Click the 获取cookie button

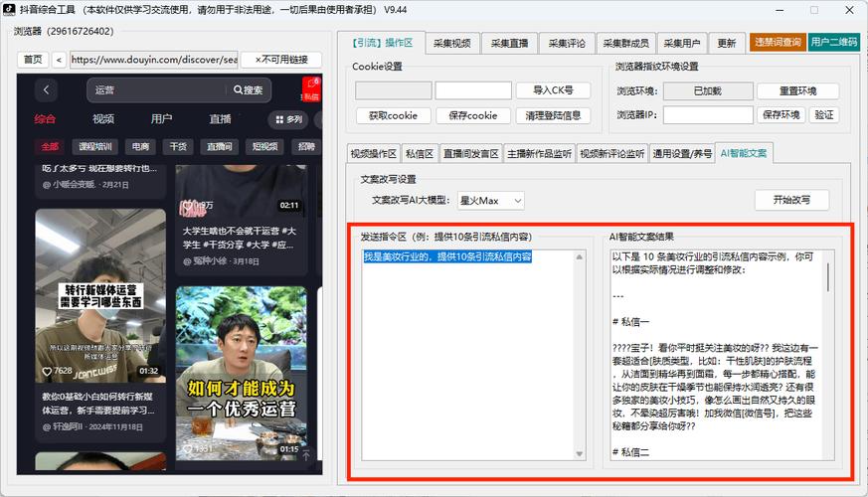(x=393, y=115)
